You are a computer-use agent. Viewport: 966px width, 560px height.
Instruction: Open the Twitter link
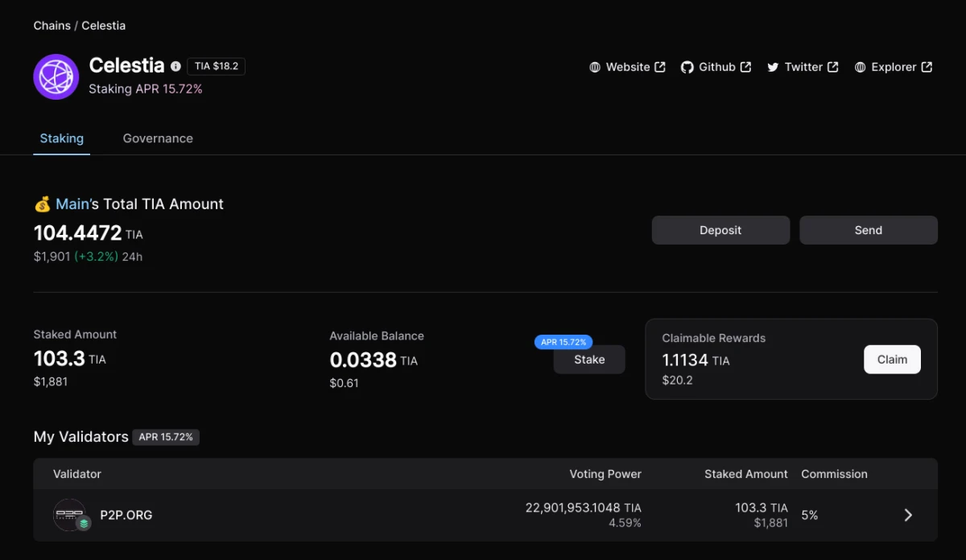(803, 68)
